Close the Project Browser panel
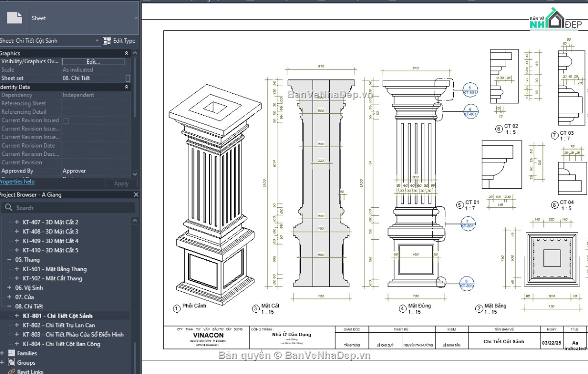Image resolution: width=588 pixels, height=374 pixels. 136,195
